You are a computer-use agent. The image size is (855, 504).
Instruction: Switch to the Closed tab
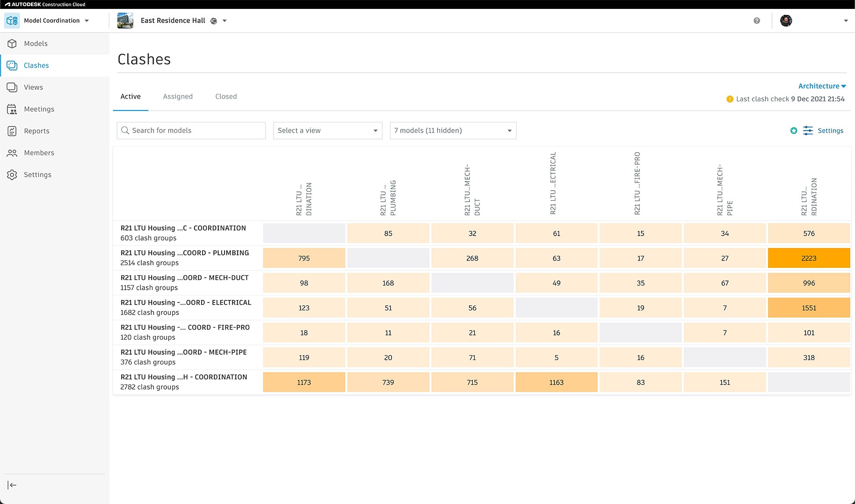pos(226,97)
